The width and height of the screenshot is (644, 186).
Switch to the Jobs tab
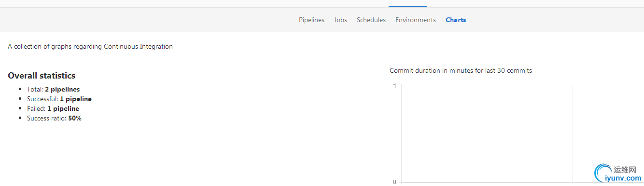[340, 20]
